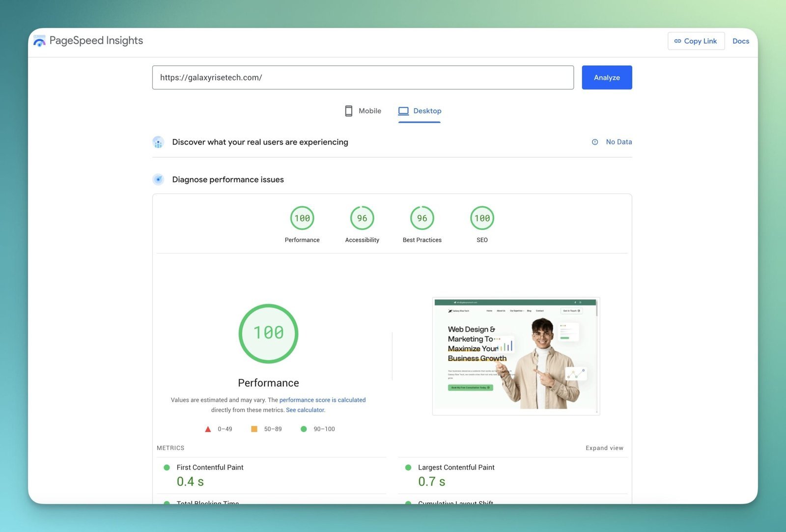The width and height of the screenshot is (786, 532).
Task: Click the performance score is calculated link
Action: pos(322,400)
